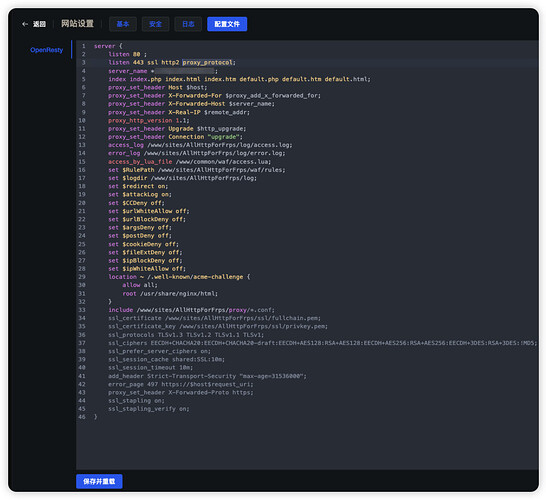Click line number 1 in gutter
The width and height of the screenshot is (546, 500).
click(x=84, y=46)
